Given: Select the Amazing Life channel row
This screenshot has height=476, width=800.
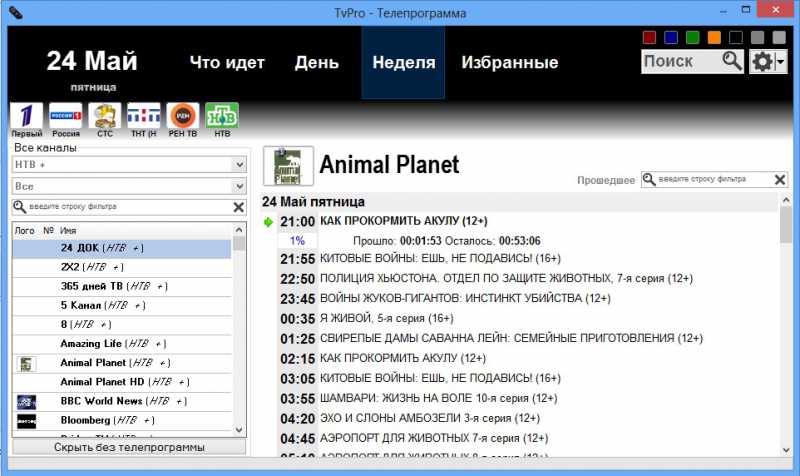Looking at the screenshot, I should pos(122,344).
